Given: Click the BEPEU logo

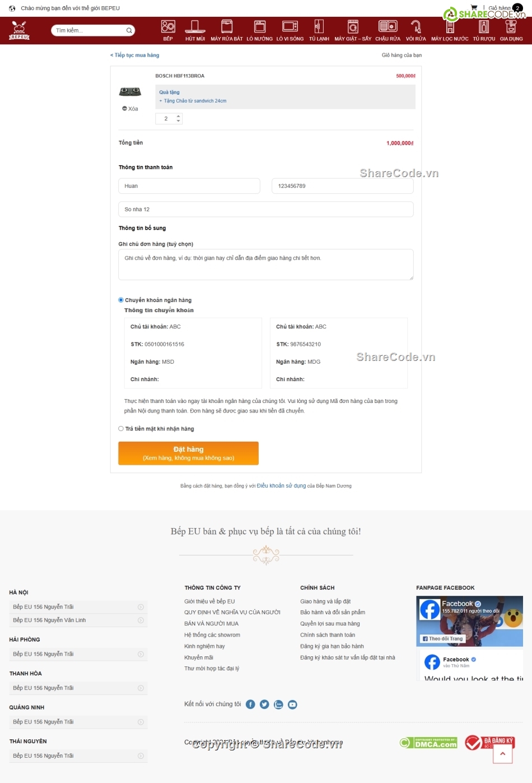Looking at the screenshot, I should click(20, 30).
